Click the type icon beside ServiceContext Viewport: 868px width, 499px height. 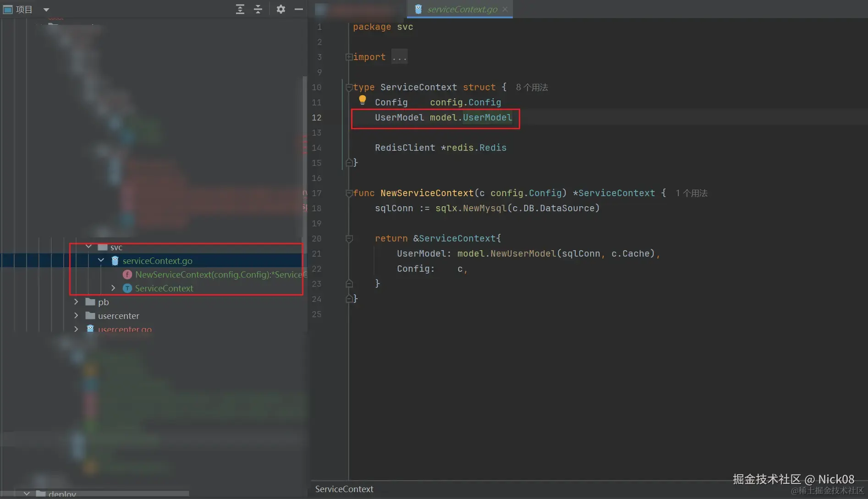pyautogui.click(x=127, y=288)
